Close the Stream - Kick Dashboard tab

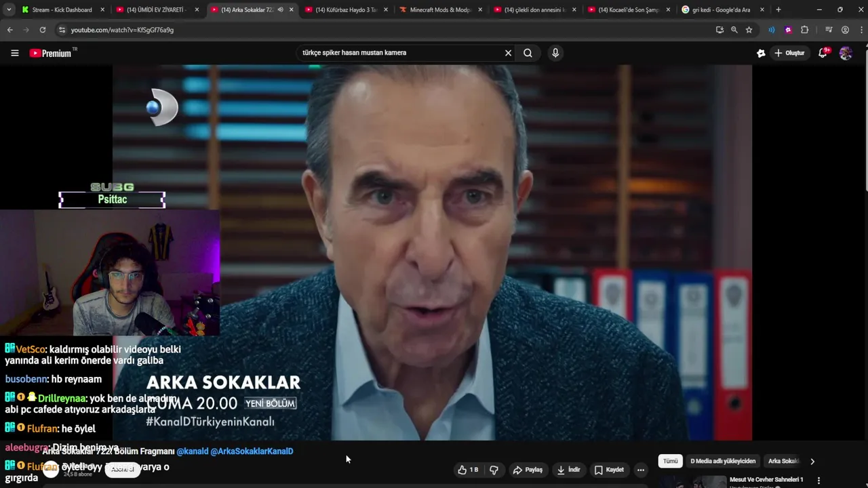[x=102, y=9]
